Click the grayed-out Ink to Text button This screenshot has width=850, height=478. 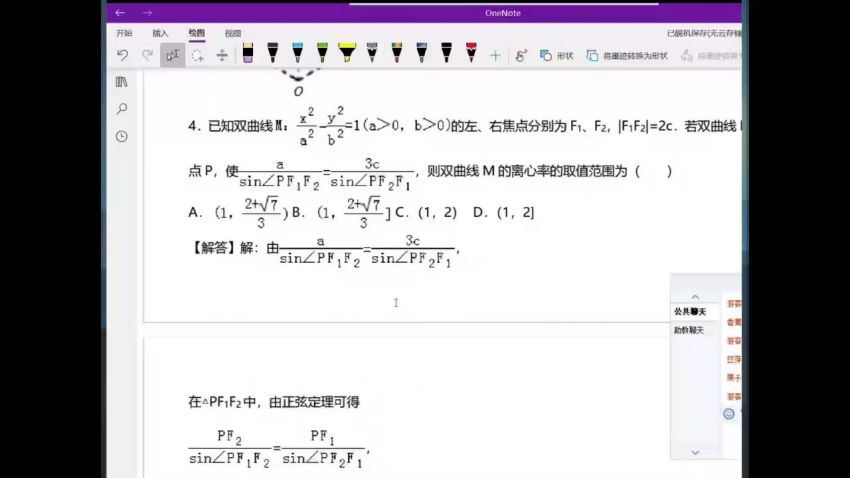click(x=710, y=55)
